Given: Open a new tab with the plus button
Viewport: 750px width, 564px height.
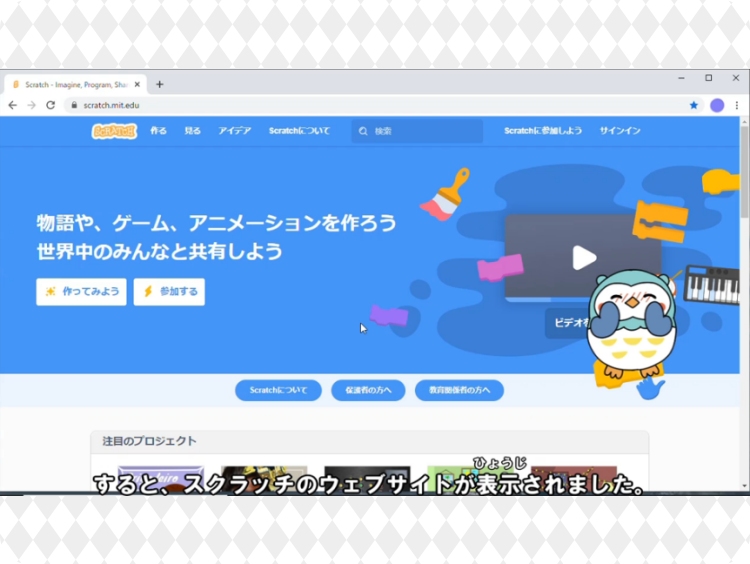Looking at the screenshot, I should point(160,84).
